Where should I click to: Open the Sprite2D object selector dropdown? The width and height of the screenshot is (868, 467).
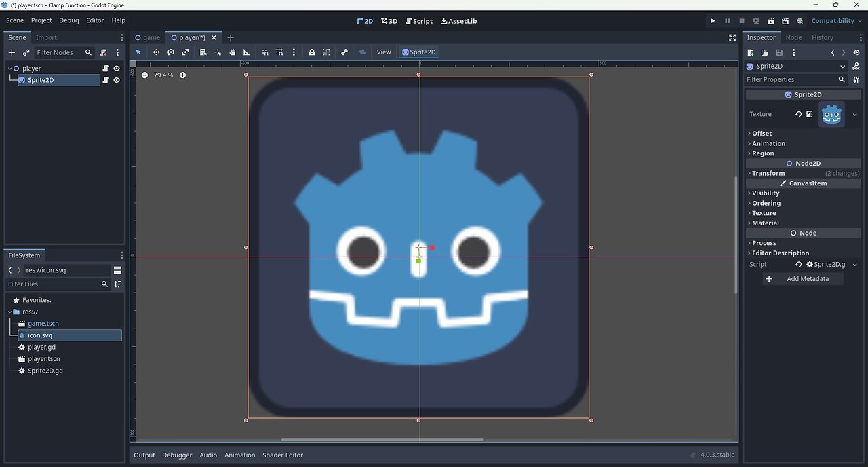tap(796, 67)
